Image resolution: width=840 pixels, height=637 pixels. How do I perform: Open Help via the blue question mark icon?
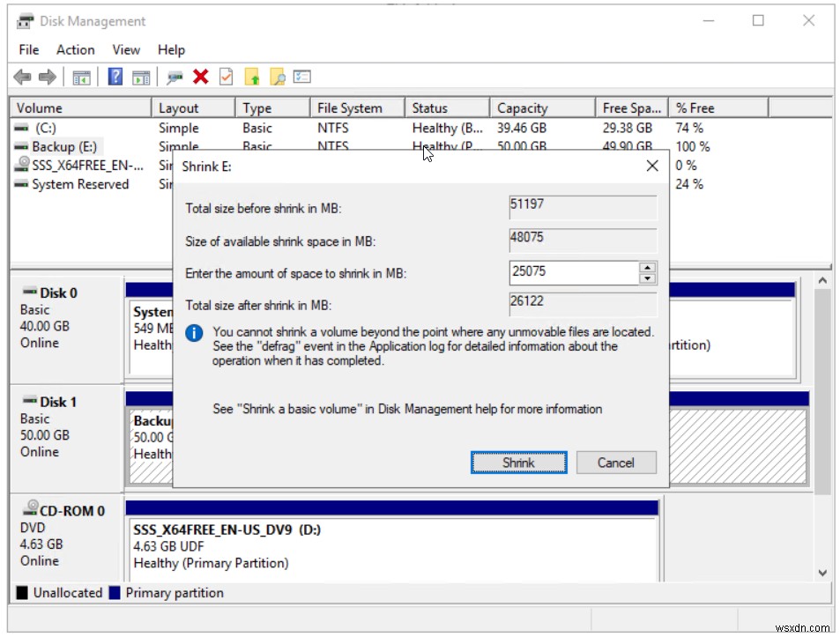click(x=115, y=77)
